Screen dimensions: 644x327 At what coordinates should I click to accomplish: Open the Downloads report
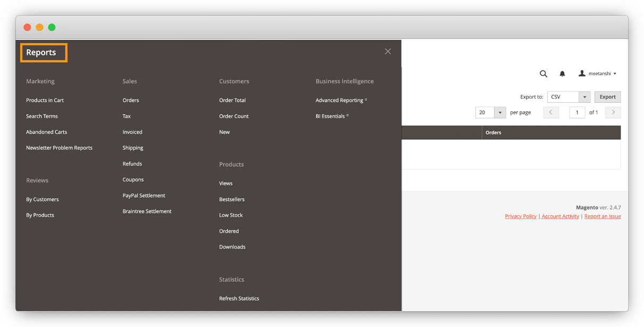[x=232, y=247]
